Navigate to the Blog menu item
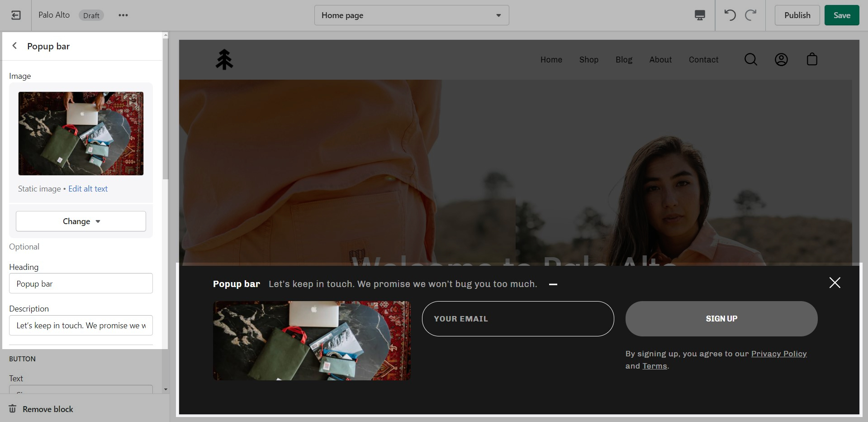Image resolution: width=868 pixels, height=422 pixels. 624,60
